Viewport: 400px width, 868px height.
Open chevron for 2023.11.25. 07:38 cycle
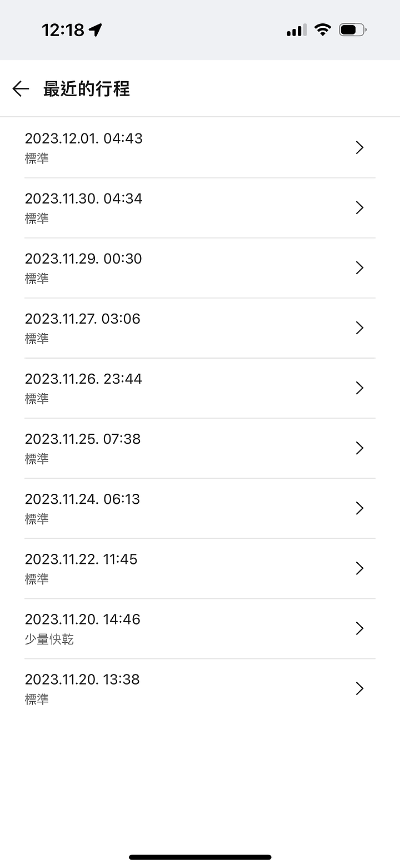pos(359,448)
